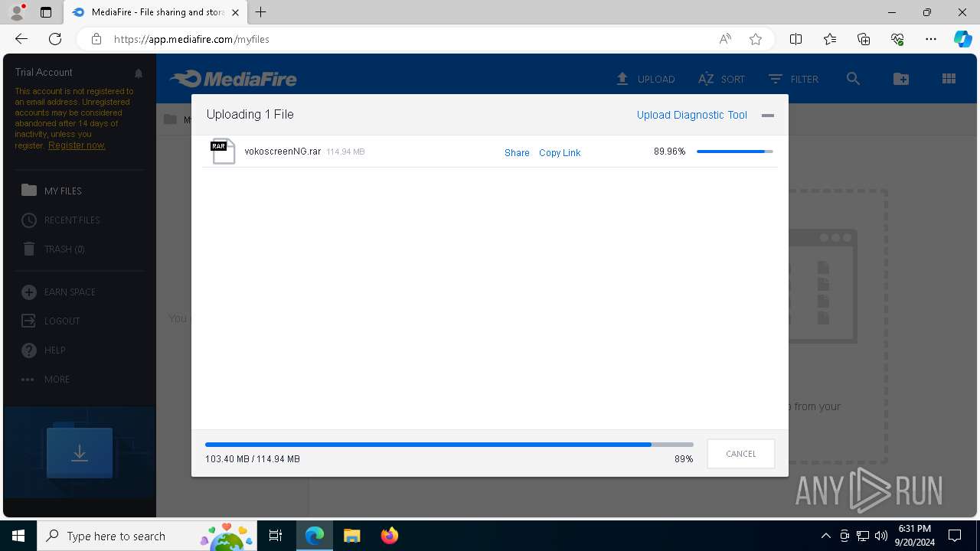Click the 89.96% progress text

(669, 152)
